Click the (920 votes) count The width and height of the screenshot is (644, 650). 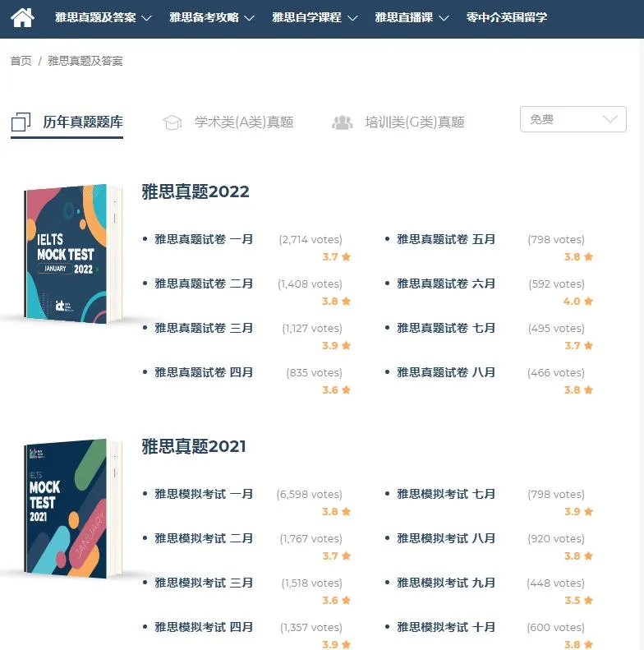[556, 539]
